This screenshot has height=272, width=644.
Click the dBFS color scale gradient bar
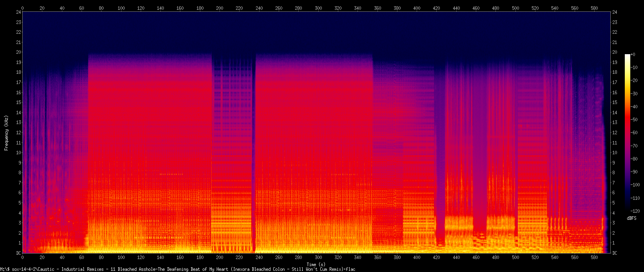627,133
